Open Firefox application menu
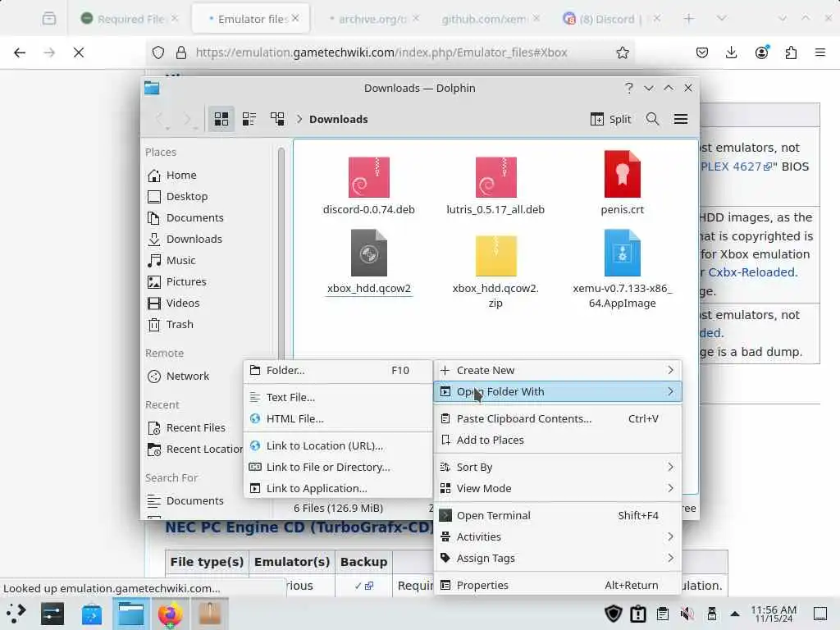 click(x=819, y=52)
